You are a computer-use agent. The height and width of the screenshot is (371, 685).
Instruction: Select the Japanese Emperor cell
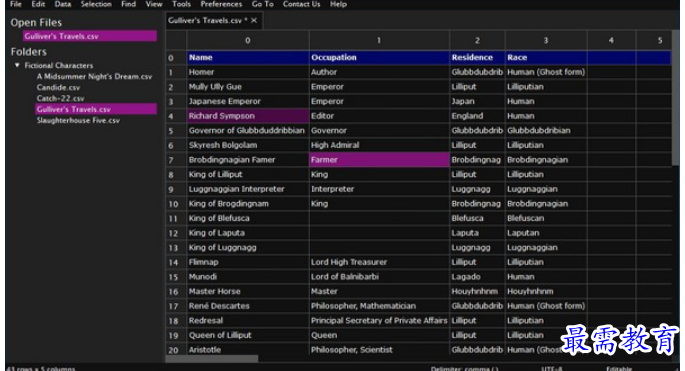click(x=248, y=101)
